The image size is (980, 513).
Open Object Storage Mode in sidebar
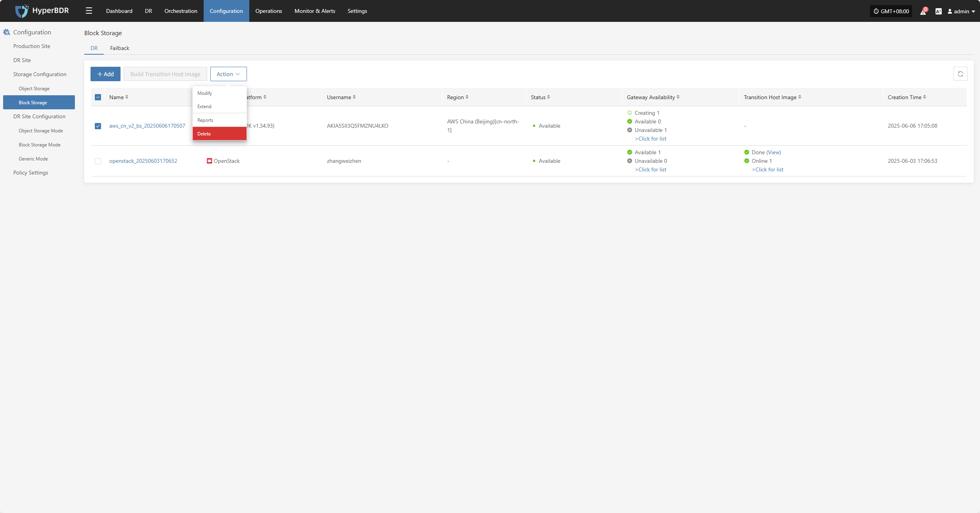pyautogui.click(x=41, y=131)
